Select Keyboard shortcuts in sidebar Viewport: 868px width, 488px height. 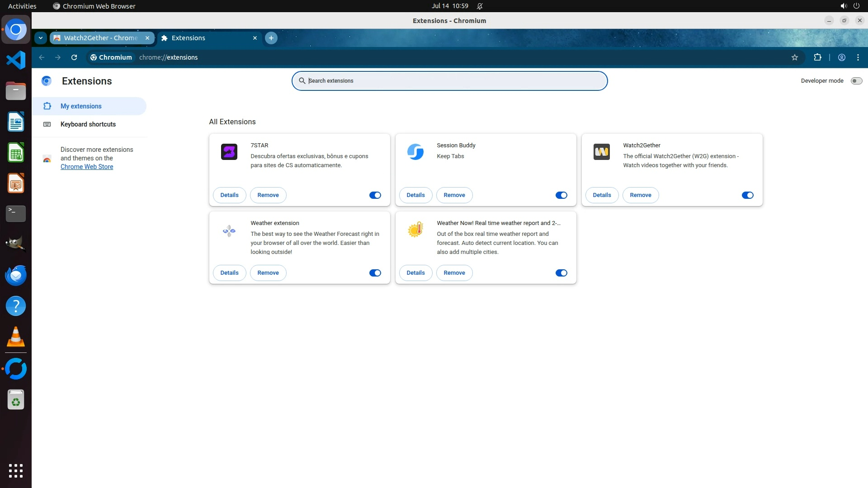pos(88,124)
